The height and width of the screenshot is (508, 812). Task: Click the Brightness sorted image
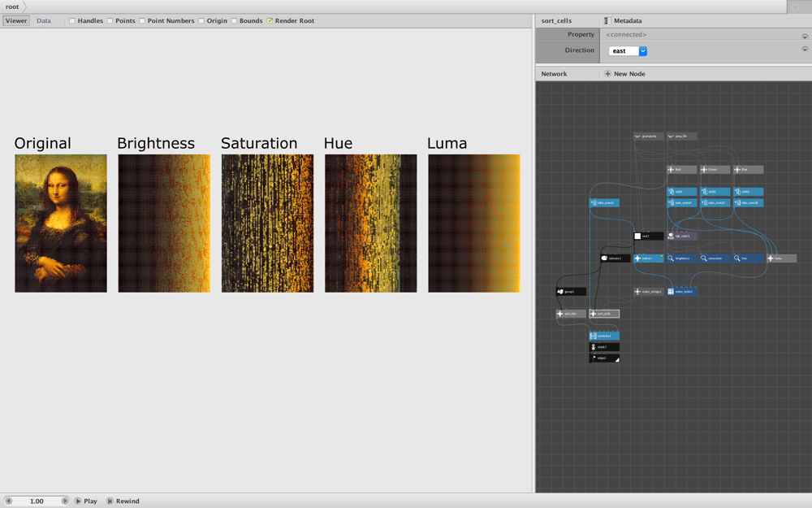pos(164,224)
